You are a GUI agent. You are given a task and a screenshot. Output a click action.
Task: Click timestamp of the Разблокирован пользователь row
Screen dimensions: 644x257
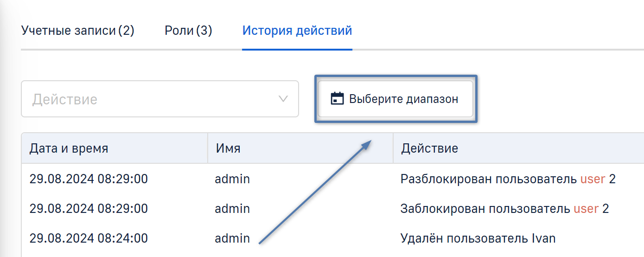pyautogui.click(x=89, y=179)
